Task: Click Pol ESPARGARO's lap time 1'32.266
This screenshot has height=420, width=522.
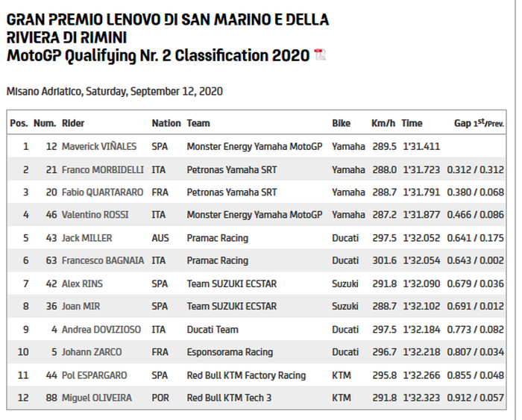Action: tap(421, 375)
